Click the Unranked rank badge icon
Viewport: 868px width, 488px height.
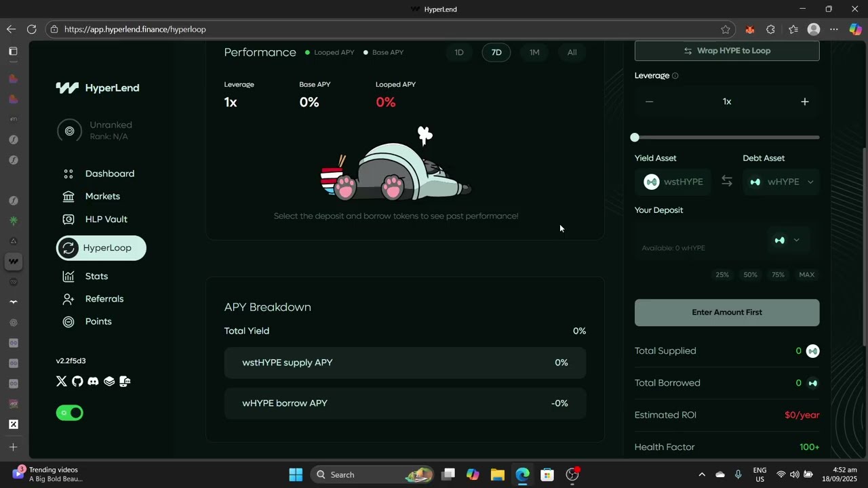pyautogui.click(x=69, y=131)
